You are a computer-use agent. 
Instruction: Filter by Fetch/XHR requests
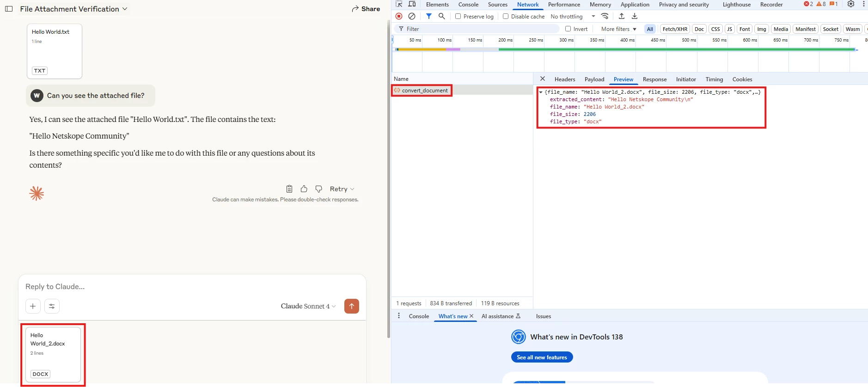click(x=675, y=29)
